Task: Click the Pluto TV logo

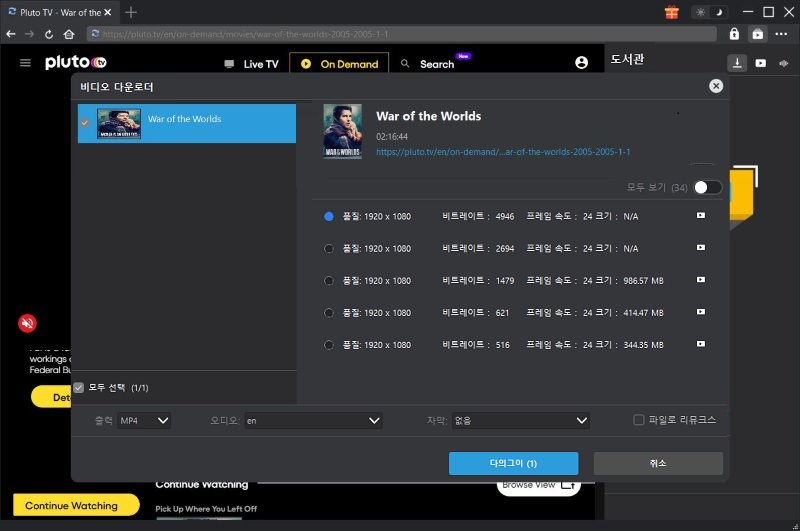Action: point(76,62)
